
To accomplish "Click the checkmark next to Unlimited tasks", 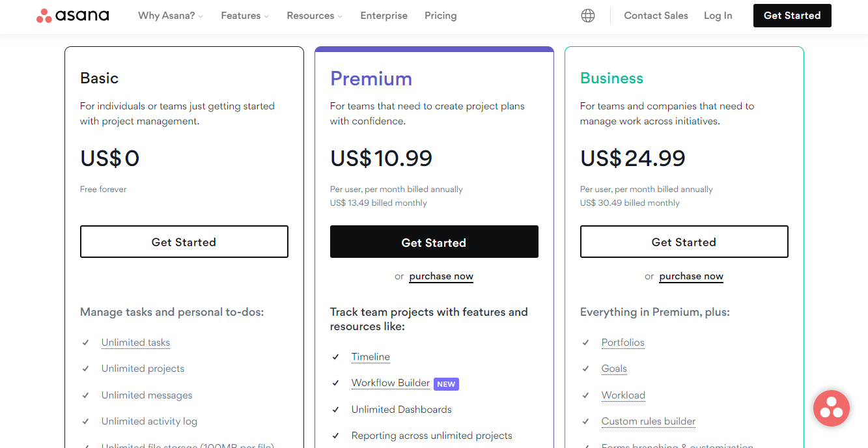I will pyautogui.click(x=85, y=343).
